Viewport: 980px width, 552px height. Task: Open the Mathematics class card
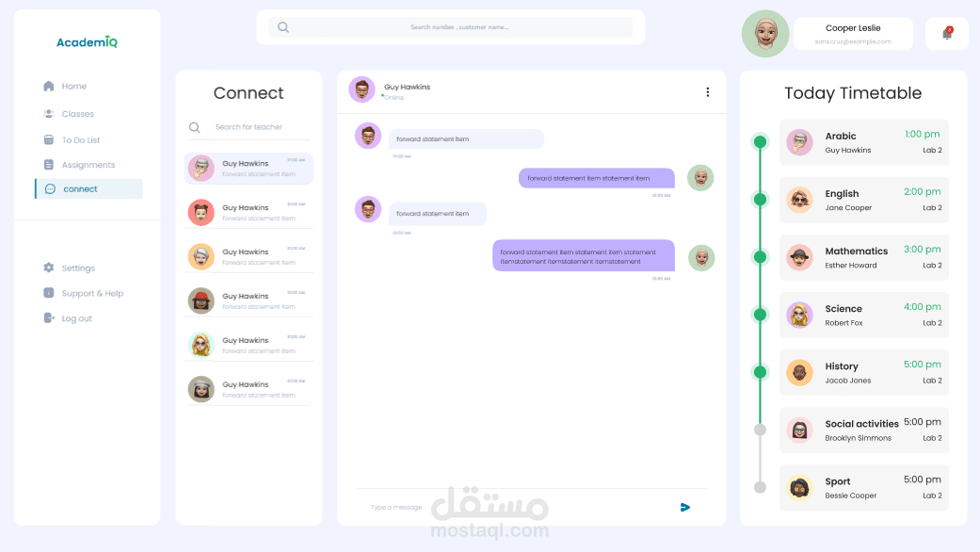(x=864, y=257)
